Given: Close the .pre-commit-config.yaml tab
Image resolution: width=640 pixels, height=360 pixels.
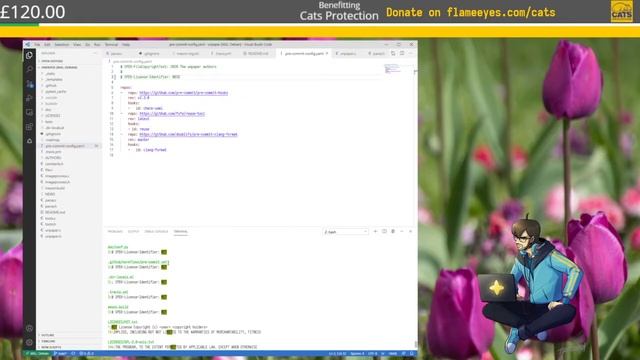Looking at the screenshot, I should tap(327, 53).
